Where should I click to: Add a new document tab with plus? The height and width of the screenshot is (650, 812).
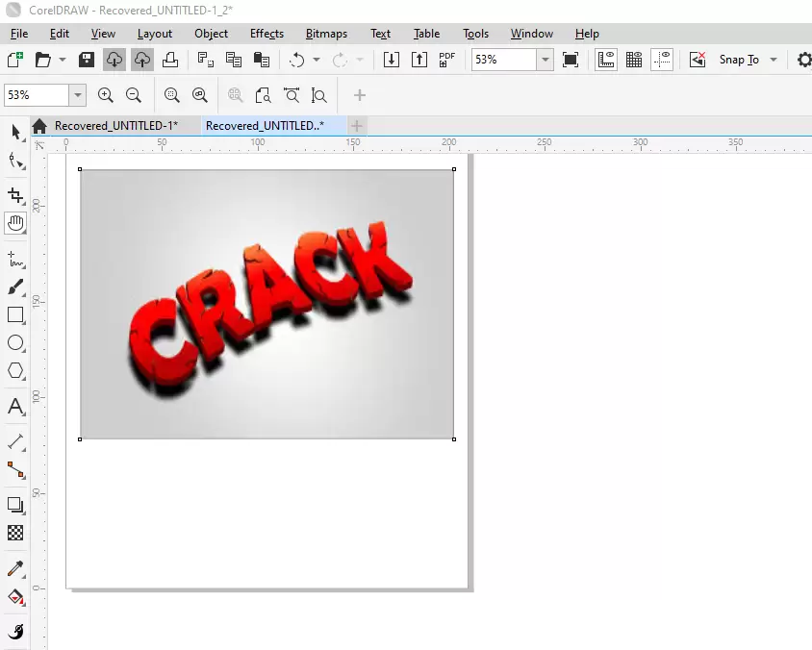(x=357, y=126)
